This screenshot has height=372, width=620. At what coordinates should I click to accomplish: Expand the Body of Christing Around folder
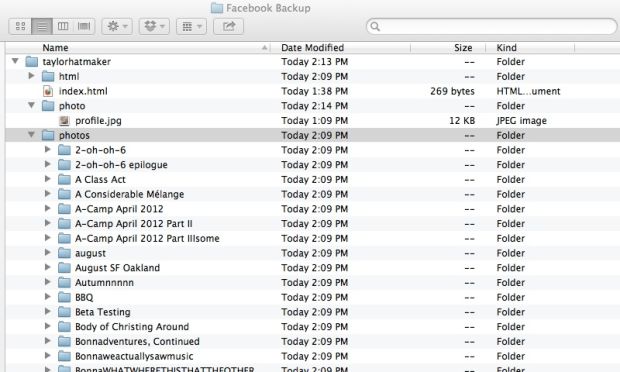click(48, 326)
